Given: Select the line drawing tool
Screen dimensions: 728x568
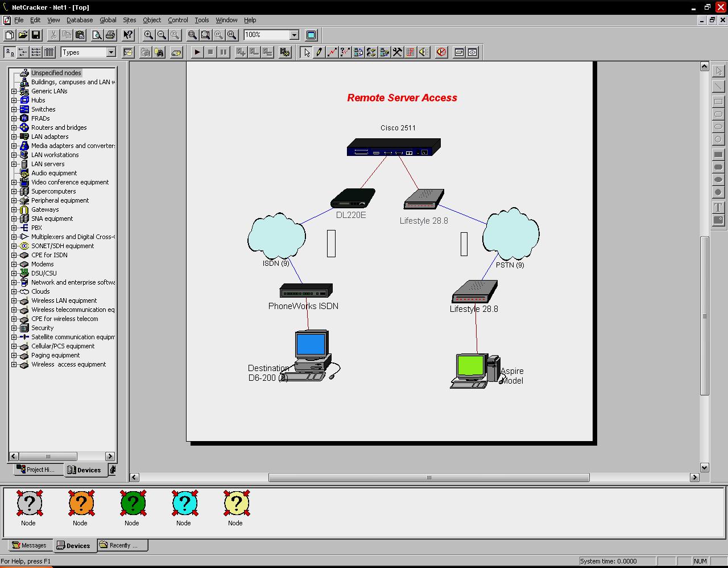Looking at the screenshot, I should click(x=718, y=86).
